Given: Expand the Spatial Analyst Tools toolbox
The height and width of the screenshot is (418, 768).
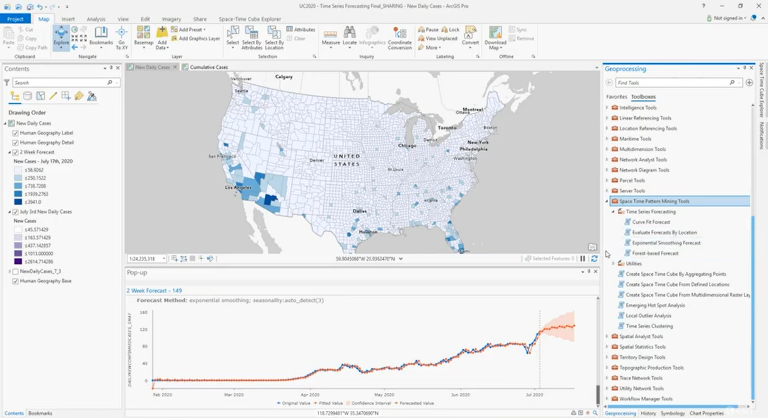Looking at the screenshot, I should (607, 337).
